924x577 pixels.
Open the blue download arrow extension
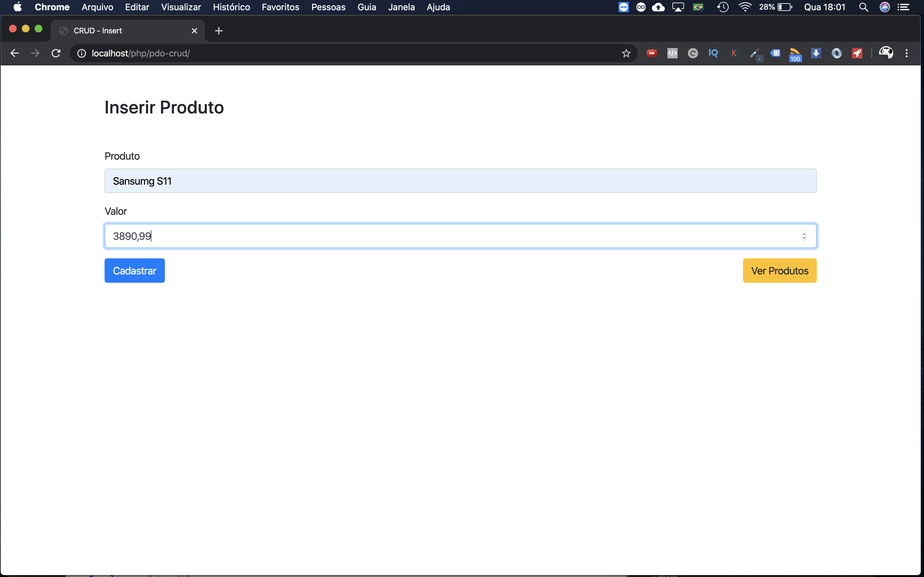(816, 54)
